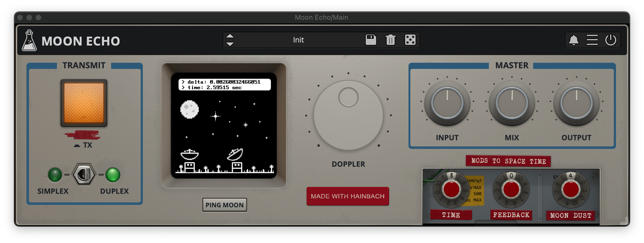Click the Mix knob in Master

(x=512, y=103)
